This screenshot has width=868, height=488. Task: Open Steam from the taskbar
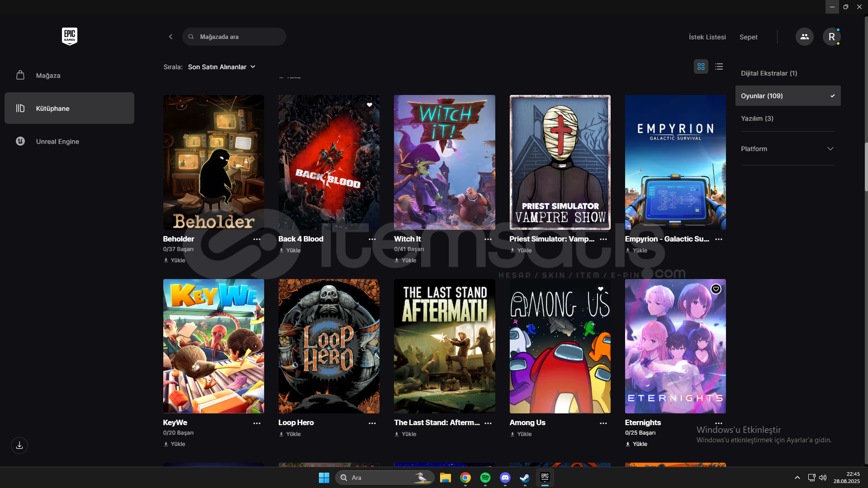525,478
